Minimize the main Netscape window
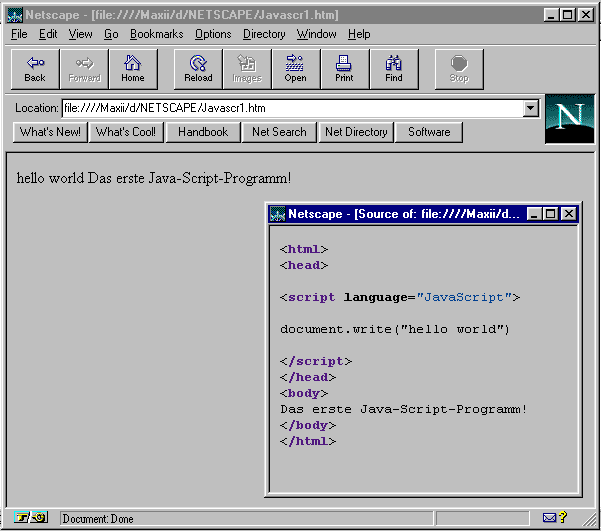The height and width of the screenshot is (531, 601). point(551,15)
